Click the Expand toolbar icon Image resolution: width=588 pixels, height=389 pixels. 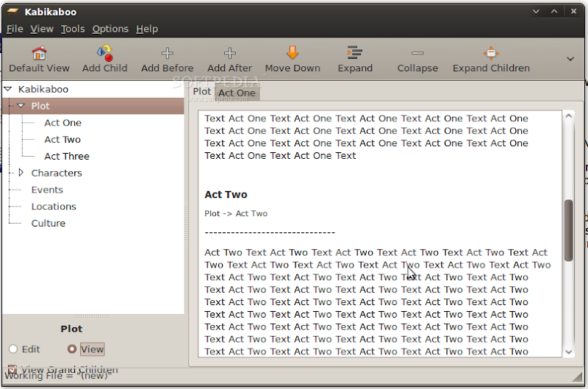355,52
